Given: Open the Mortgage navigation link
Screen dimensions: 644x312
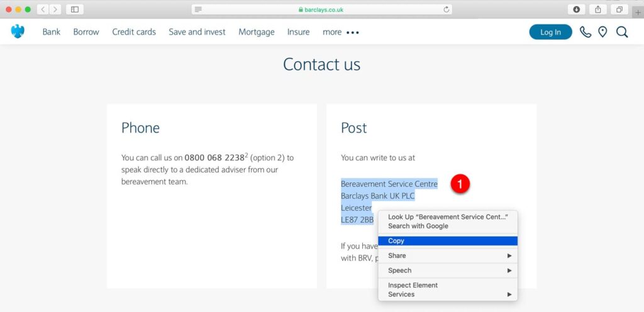Looking at the screenshot, I should tap(256, 32).
